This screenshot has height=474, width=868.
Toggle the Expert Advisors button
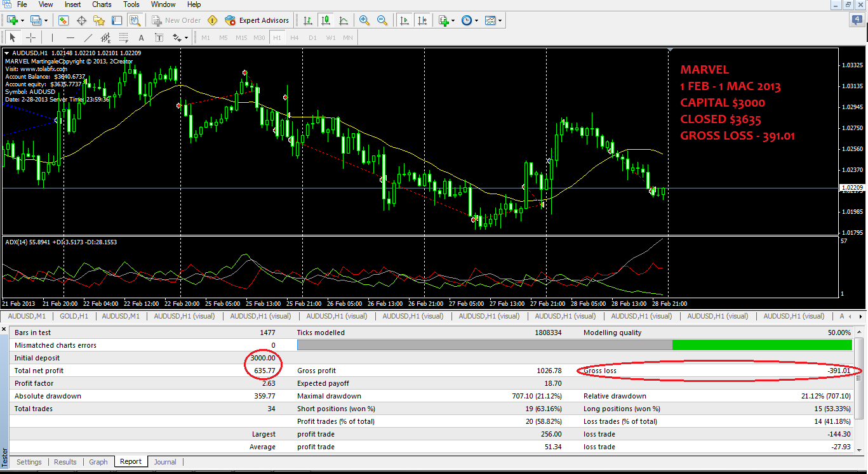257,20
